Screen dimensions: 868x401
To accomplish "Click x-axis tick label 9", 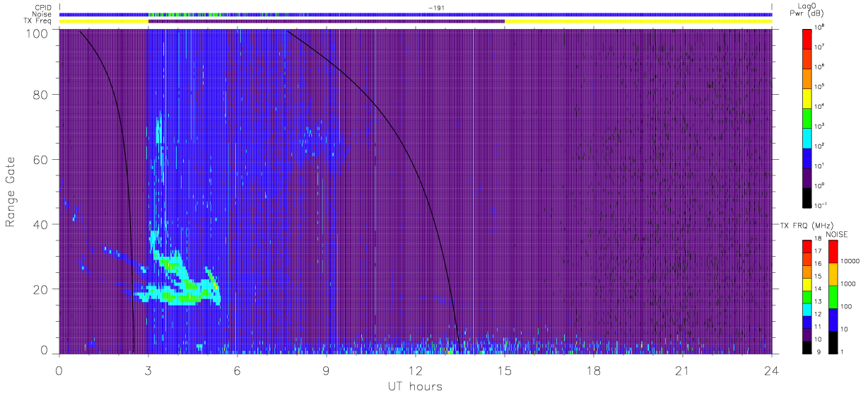I will (327, 370).
